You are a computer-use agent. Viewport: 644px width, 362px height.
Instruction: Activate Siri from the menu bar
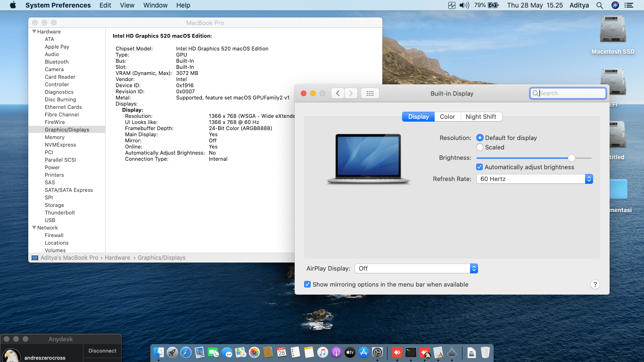(615, 5)
